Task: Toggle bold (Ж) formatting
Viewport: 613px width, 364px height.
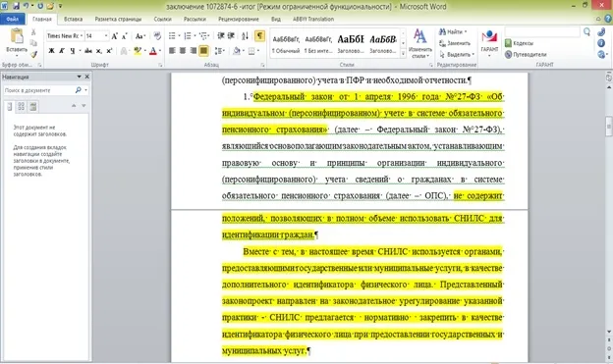Action: (x=51, y=51)
